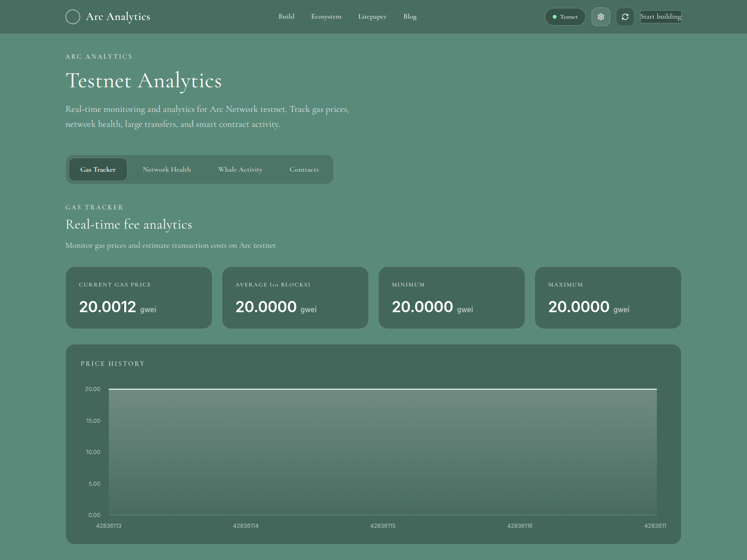
Task: Open the Ecosystem nav link
Action: (326, 16)
